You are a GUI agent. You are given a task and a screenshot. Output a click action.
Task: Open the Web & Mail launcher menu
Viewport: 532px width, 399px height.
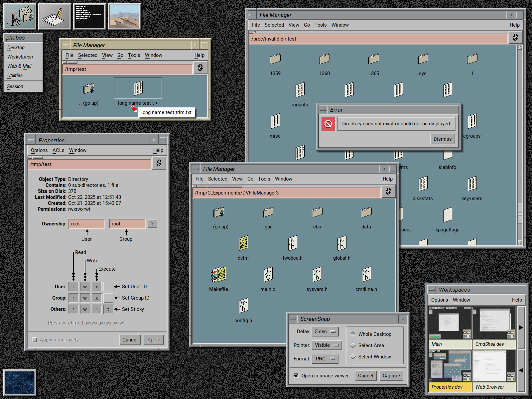coord(23,66)
